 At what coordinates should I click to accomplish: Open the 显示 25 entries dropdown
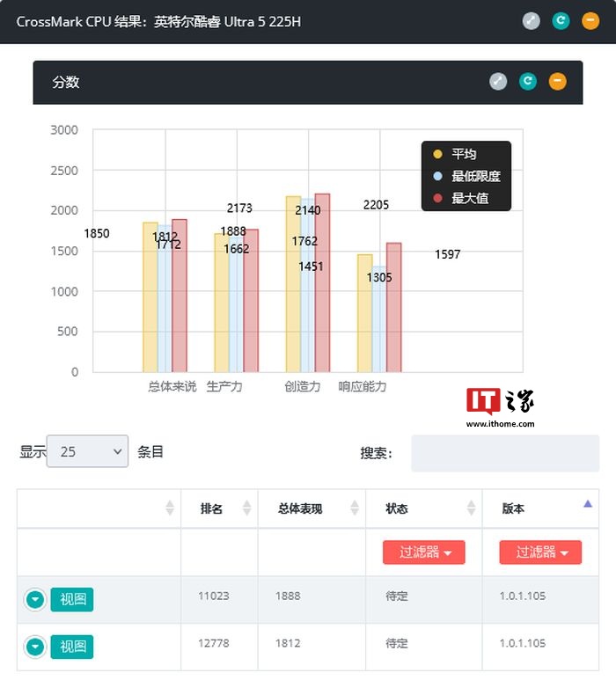(87, 451)
